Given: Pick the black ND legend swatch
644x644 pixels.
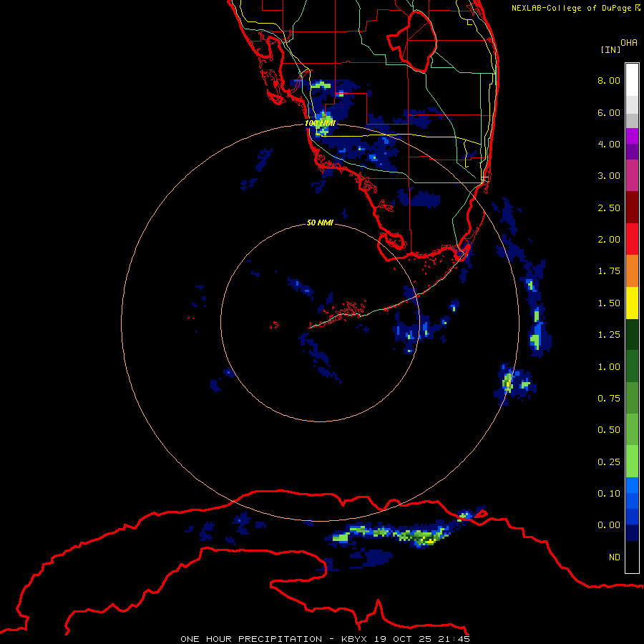Looking at the screenshot, I should (x=632, y=557).
